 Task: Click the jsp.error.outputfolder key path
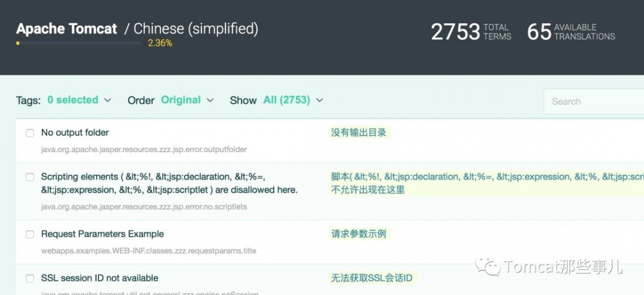point(144,149)
